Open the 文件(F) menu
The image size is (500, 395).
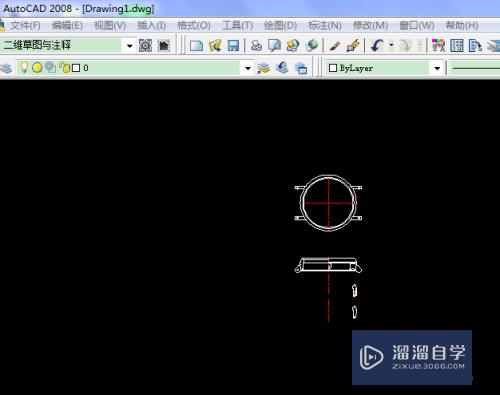click(x=25, y=26)
